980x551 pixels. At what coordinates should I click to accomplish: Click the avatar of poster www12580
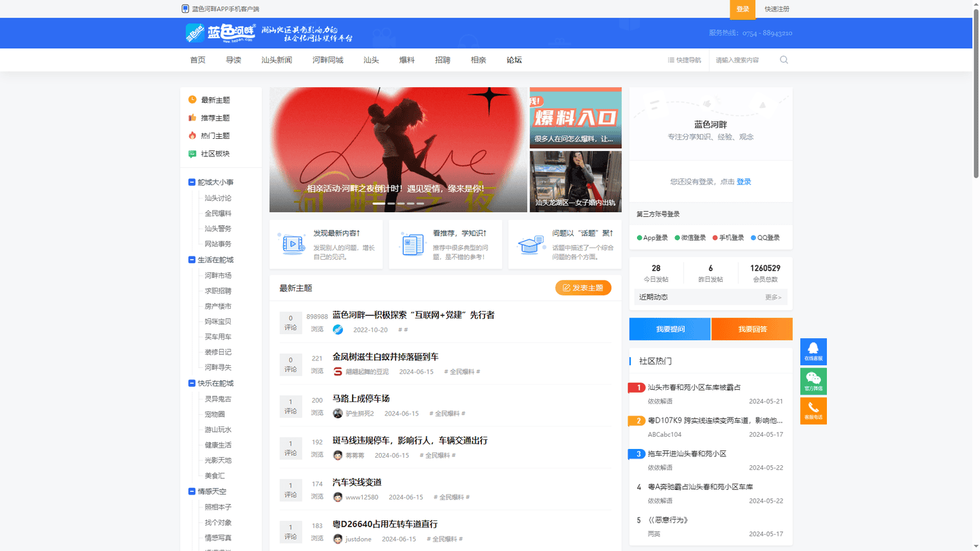pos(338,497)
